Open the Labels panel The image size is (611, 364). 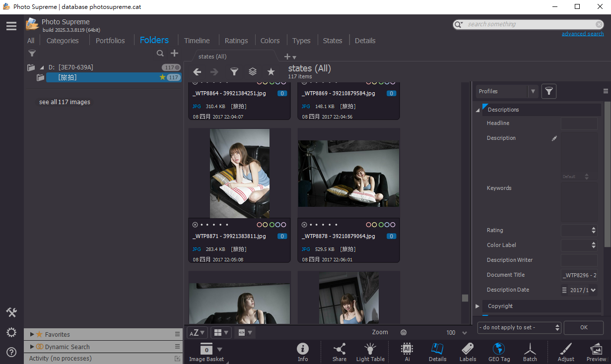click(x=468, y=352)
